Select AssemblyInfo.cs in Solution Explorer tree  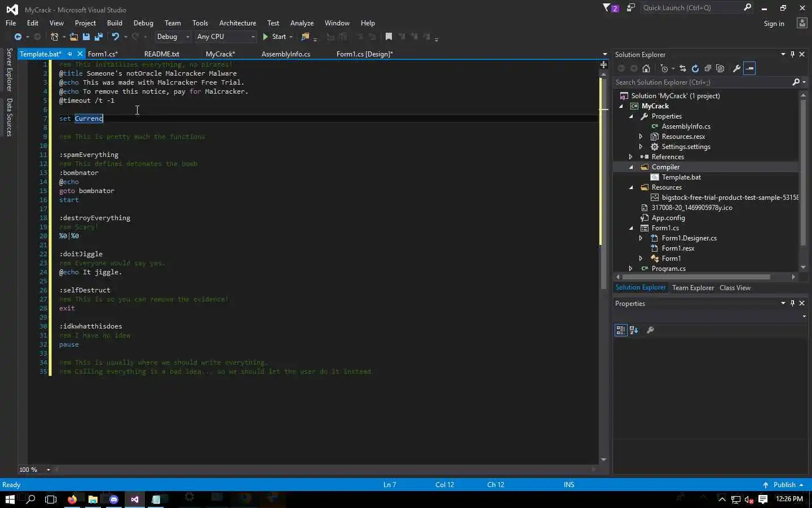(x=686, y=126)
